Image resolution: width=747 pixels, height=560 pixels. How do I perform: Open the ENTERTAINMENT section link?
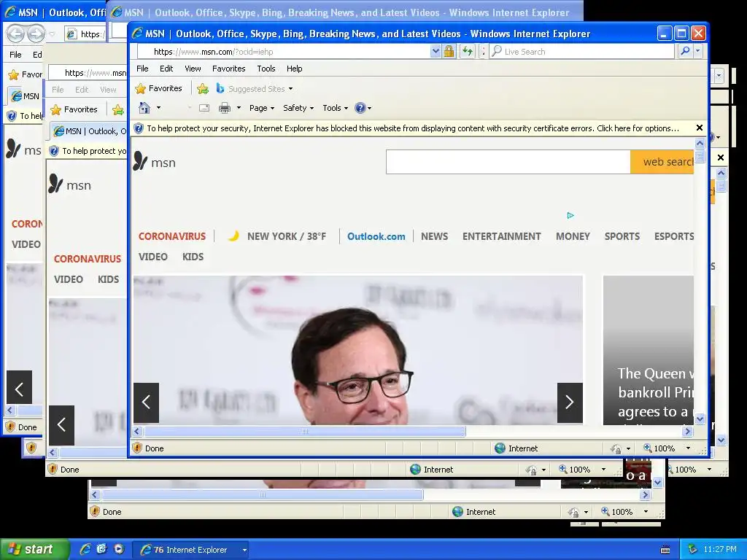pos(502,236)
